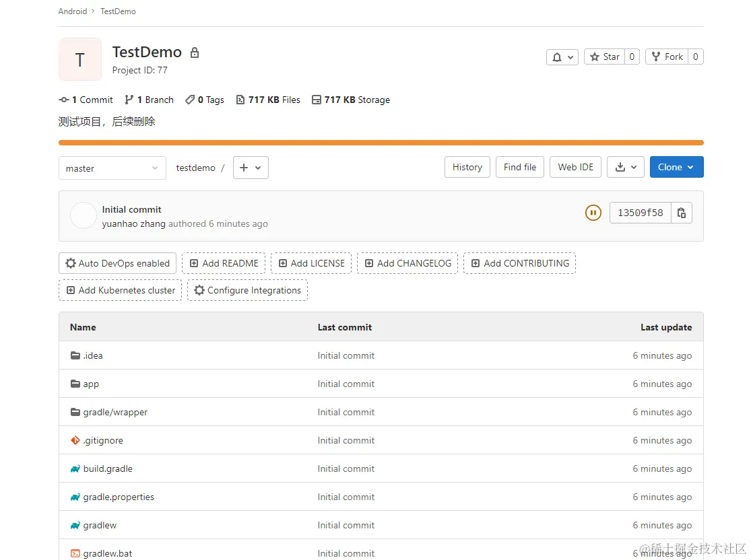Screen dimensions: 751x560
Task: Click the History button
Action: [x=467, y=167]
